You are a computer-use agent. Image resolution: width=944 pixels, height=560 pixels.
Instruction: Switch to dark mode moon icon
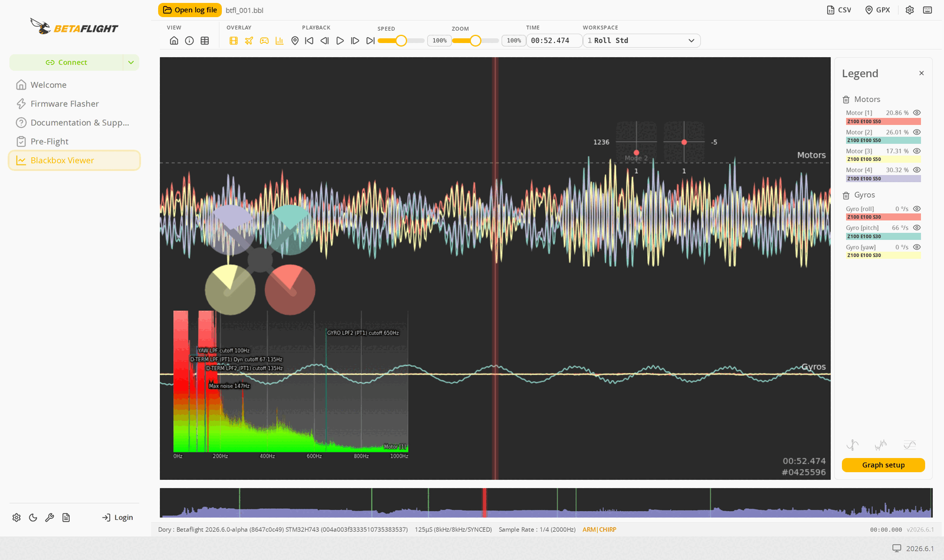point(33,518)
